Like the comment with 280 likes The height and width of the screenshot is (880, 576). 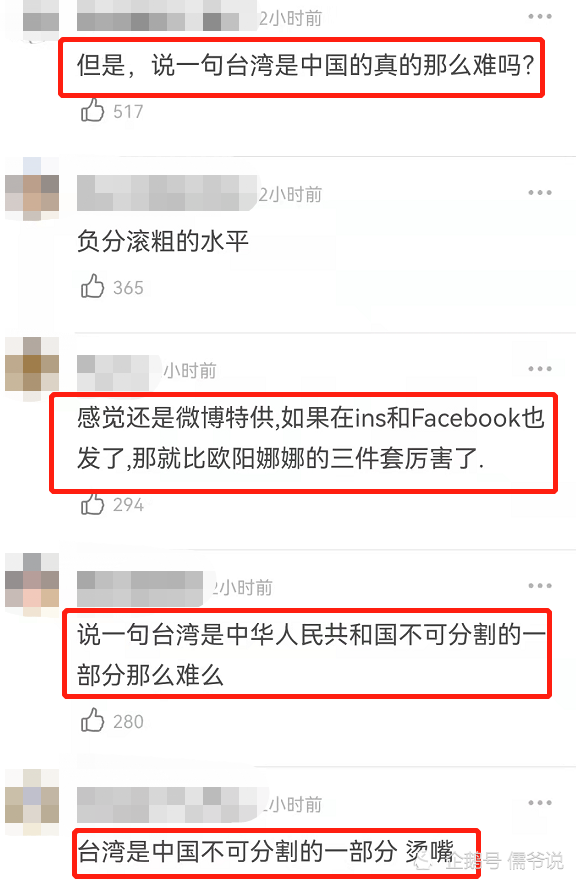(93, 720)
